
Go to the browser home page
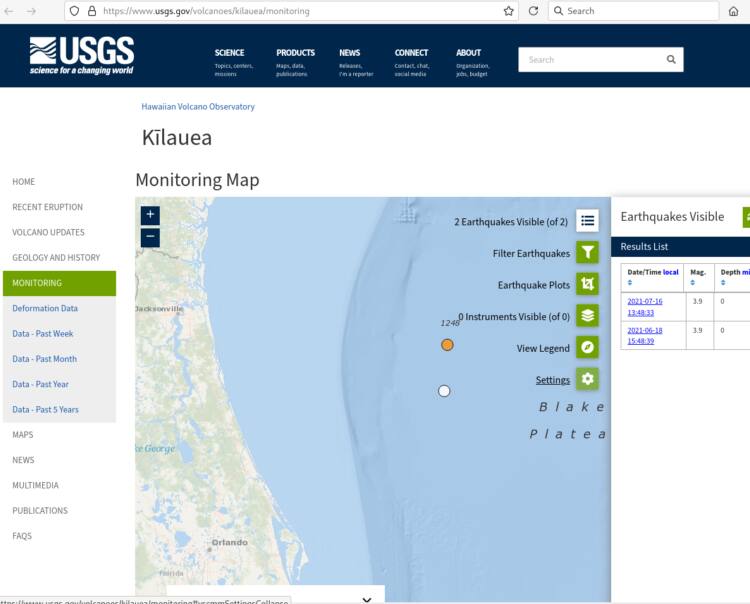pos(733,11)
